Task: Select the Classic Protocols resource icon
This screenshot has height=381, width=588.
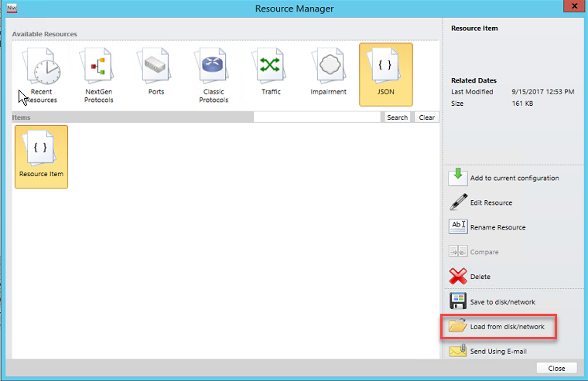Action: click(214, 74)
